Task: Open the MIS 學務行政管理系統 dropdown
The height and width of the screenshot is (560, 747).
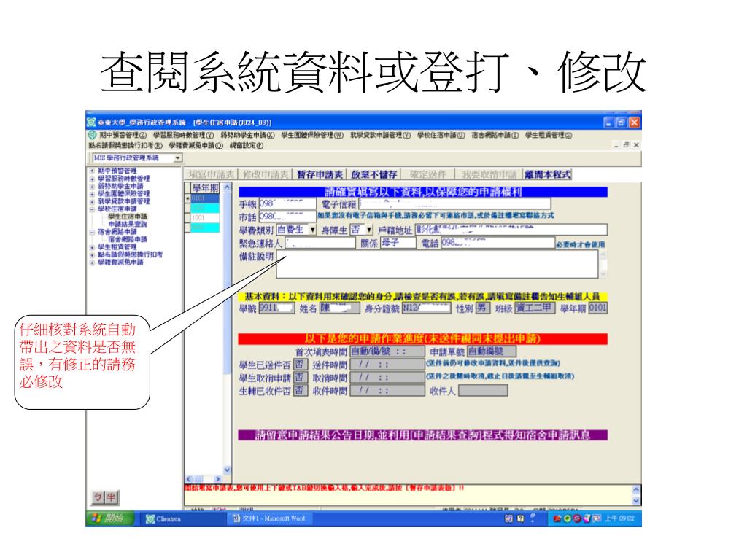Action: pos(178,157)
